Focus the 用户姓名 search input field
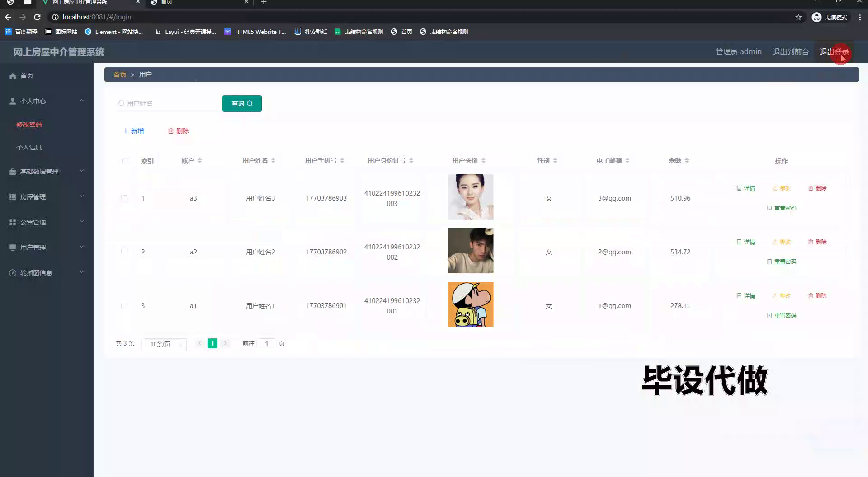 tap(166, 103)
